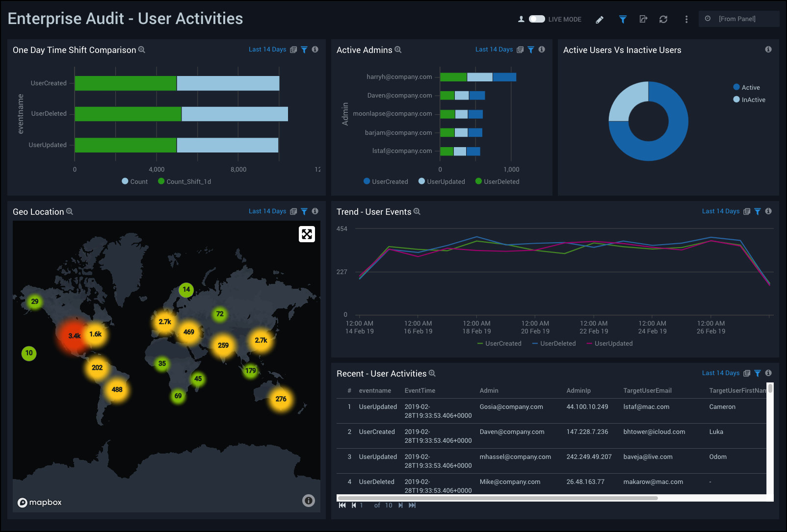The width and height of the screenshot is (787, 532).
Task: Click the share dashboard icon
Action: tap(643, 19)
